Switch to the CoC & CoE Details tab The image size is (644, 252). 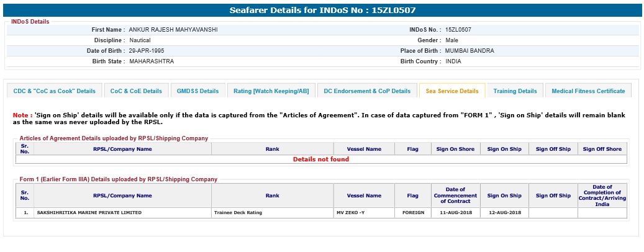click(x=136, y=91)
